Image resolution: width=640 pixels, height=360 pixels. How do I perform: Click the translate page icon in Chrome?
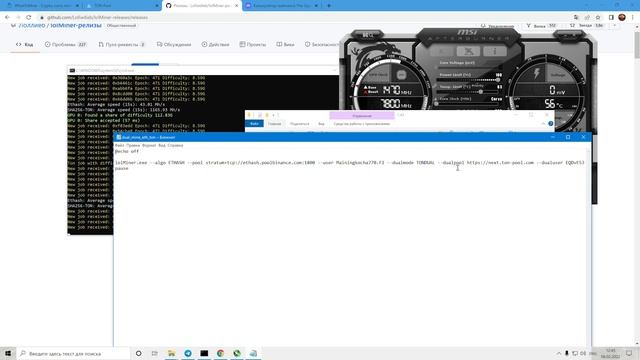(576, 18)
